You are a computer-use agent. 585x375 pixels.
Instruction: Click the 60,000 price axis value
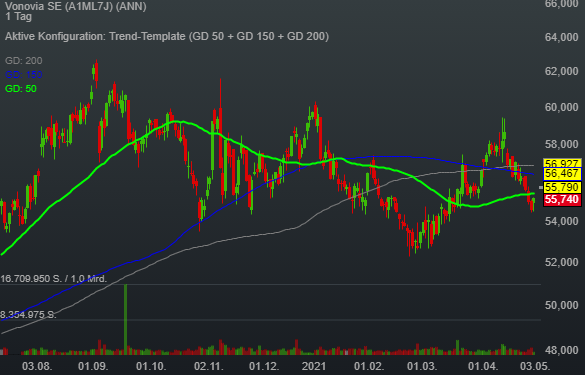pos(561,107)
